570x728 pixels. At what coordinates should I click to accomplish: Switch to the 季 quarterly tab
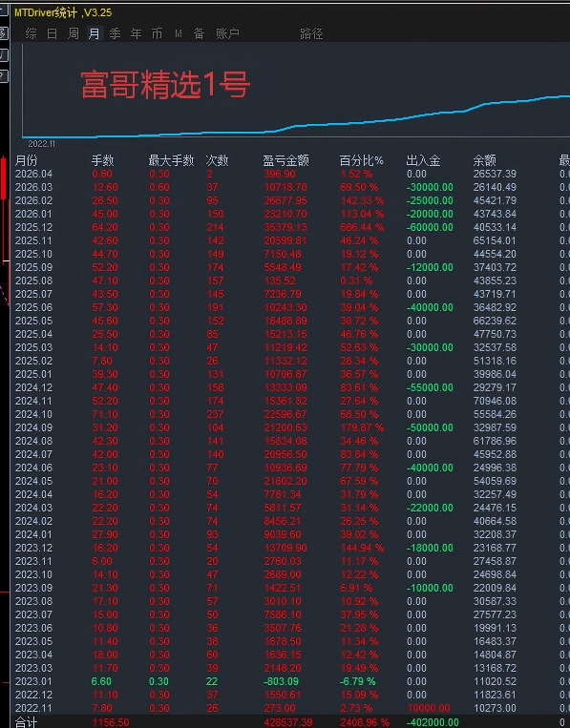(115, 33)
